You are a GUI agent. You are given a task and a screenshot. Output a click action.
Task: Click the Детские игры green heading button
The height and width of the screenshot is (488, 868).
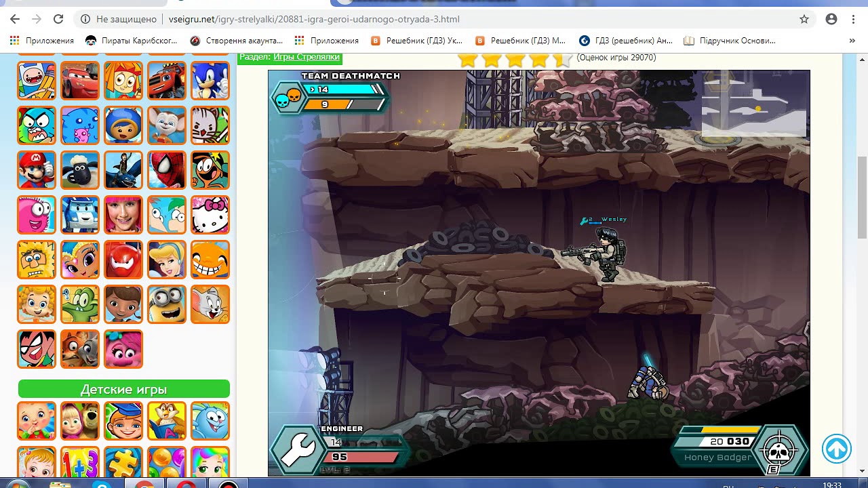[123, 389]
